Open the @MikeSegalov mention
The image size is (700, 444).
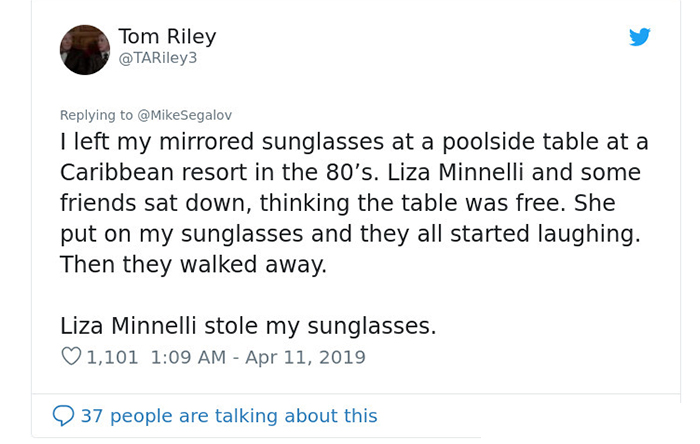click(x=185, y=115)
